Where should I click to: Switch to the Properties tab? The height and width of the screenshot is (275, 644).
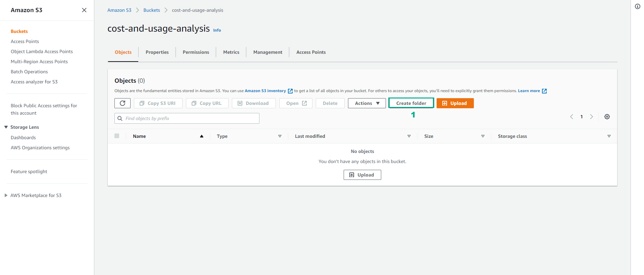tap(157, 52)
